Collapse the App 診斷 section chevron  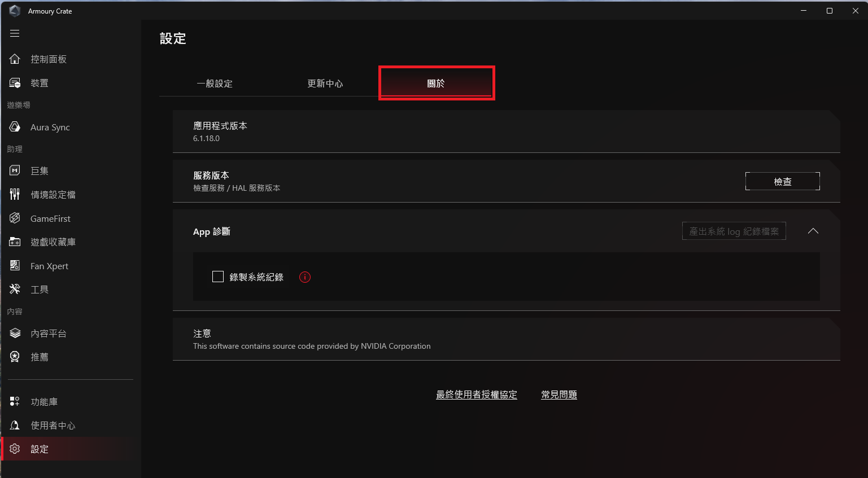pyautogui.click(x=813, y=231)
